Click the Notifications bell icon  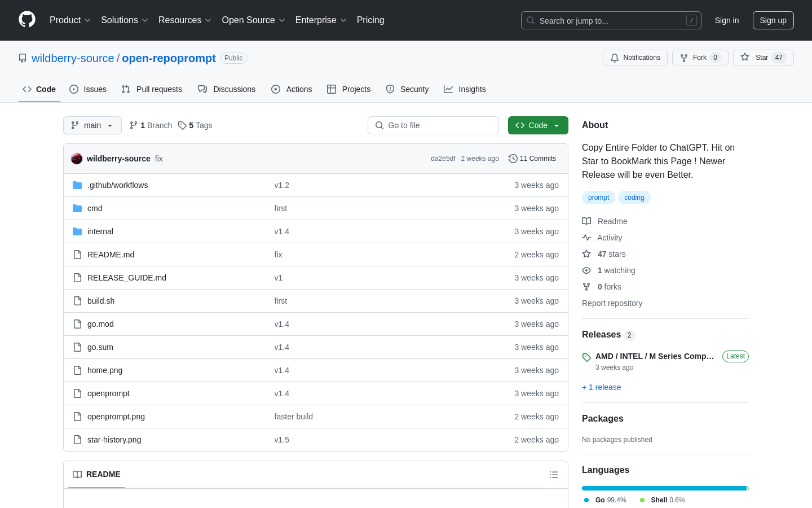coord(615,58)
